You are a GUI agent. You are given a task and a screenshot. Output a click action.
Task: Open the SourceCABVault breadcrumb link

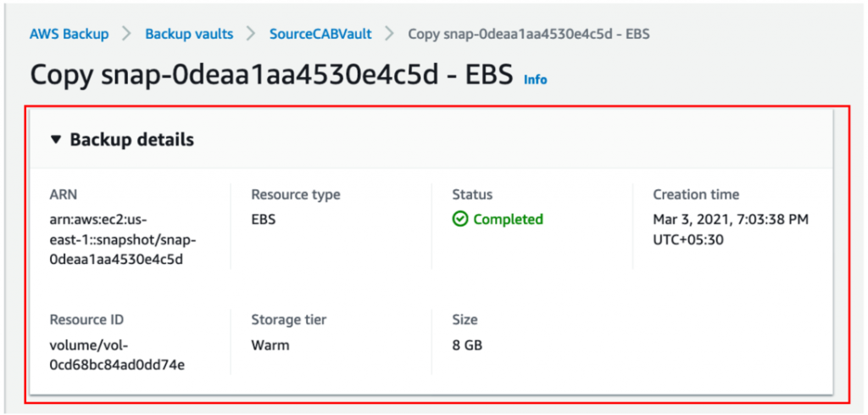(320, 34)
